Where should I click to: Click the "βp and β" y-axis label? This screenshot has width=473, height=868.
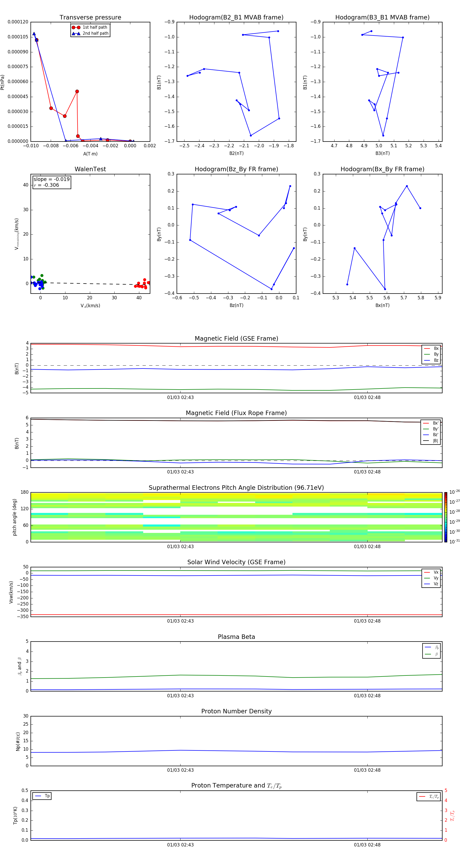19,666
